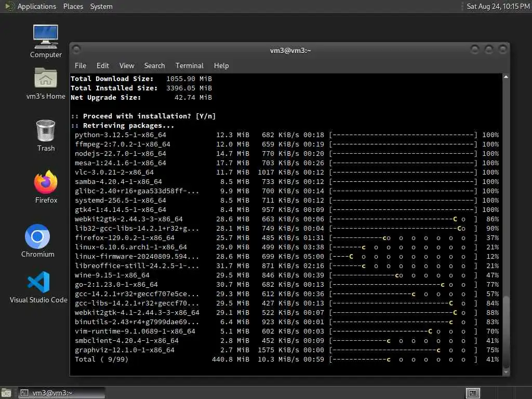532x399 pixels.
Task: Click the terminal window menu button at left of title bar
Action: [76, 49]
